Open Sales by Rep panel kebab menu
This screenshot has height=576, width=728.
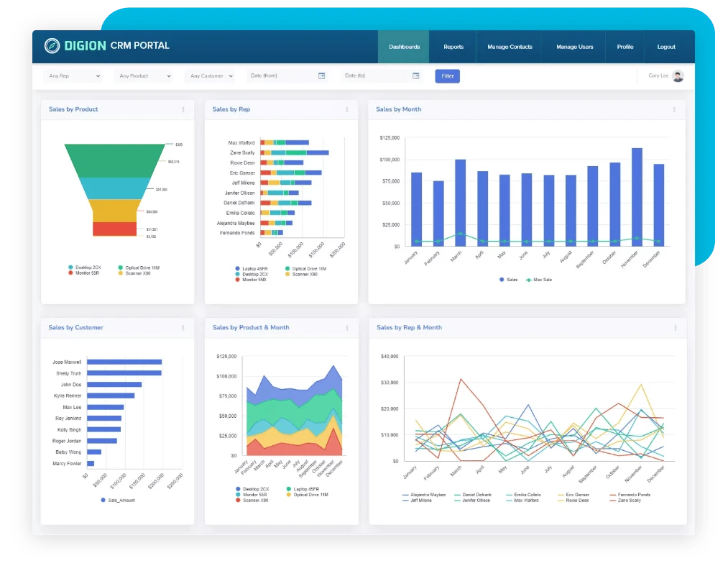coord(347,110)
